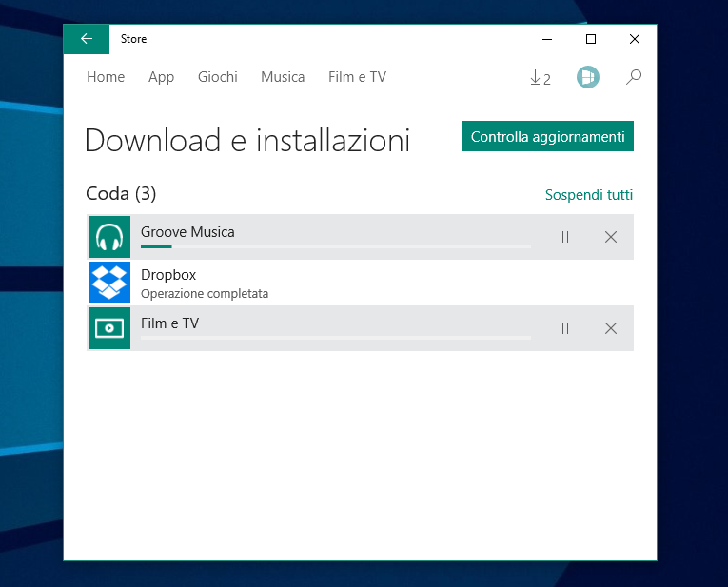This screenshot has width=728, height=587.
Task: Click the Operazione completata status text
Action: [x=205, y=294]
